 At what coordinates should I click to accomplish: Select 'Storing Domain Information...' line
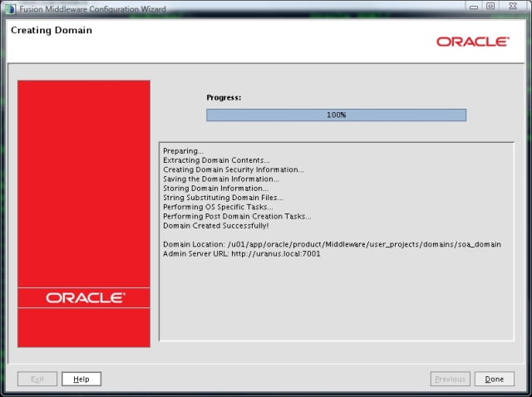pyautogui.click(x=216, y=189)
